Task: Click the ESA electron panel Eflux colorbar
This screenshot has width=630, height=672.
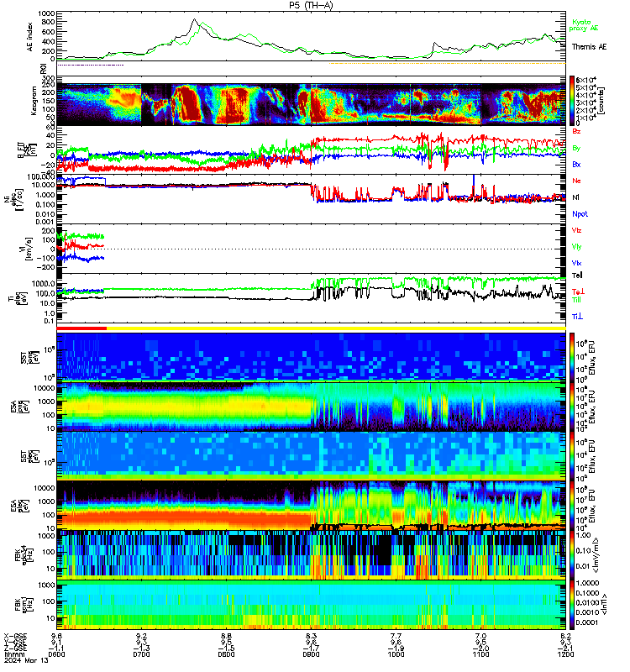Action: pos(572,506)
